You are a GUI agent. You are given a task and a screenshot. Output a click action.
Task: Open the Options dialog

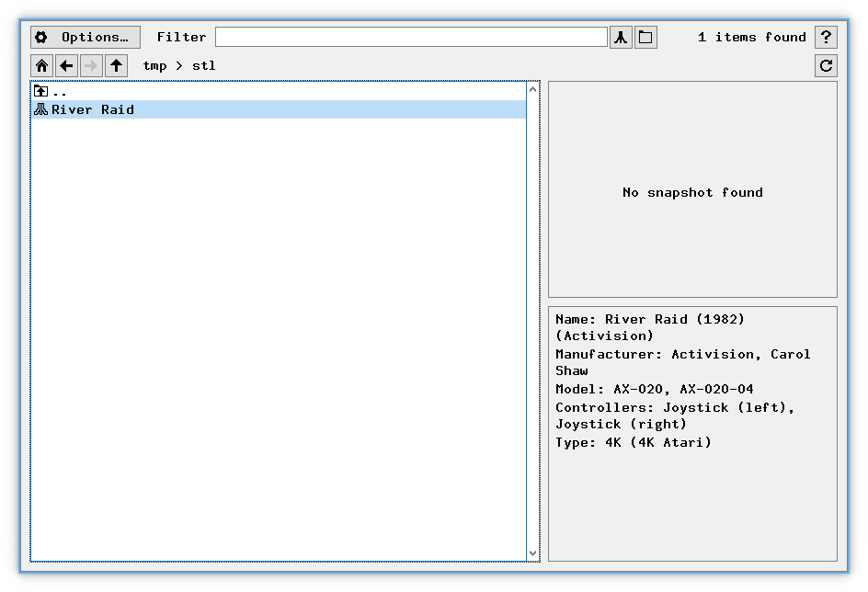tap(86, 37)
